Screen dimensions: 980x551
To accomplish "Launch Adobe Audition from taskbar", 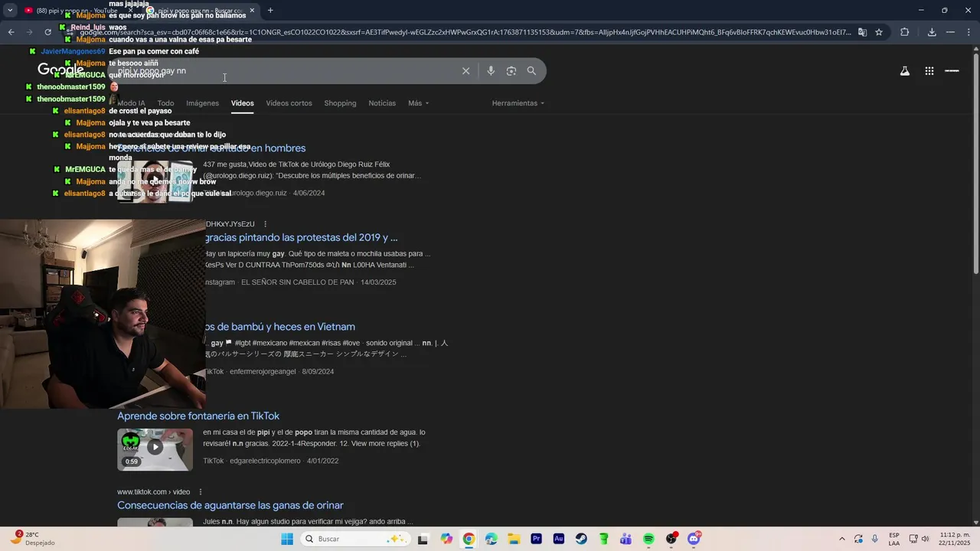I will [x=559, y=539].
